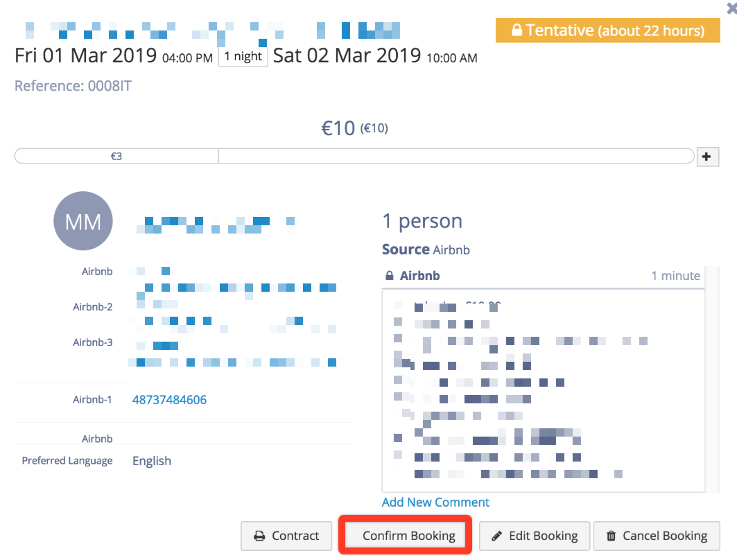737x560 pixels.
Task: Click Add New Comment link
Action: coord(435,502)
